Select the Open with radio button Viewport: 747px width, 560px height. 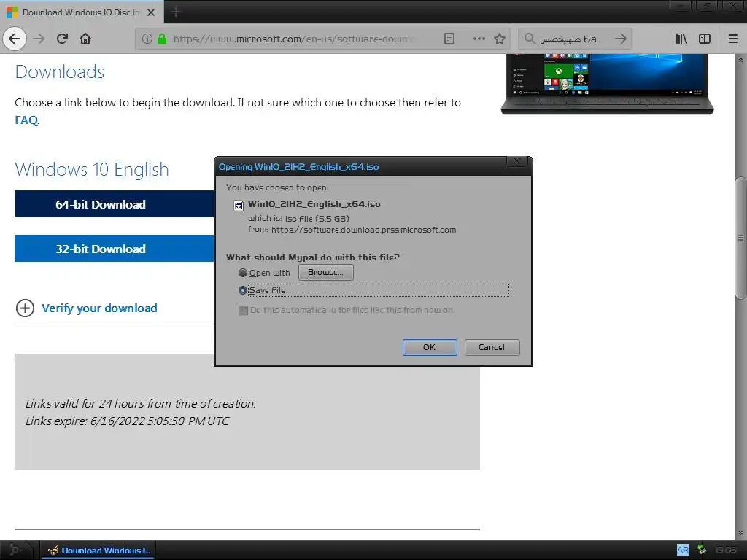(x=243, y=273)
